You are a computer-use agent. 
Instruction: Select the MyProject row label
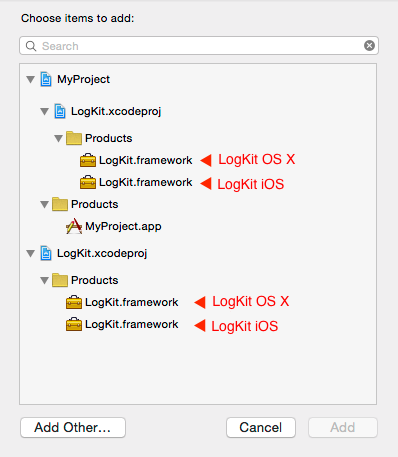pyautogui.click(x=83, y=79)
